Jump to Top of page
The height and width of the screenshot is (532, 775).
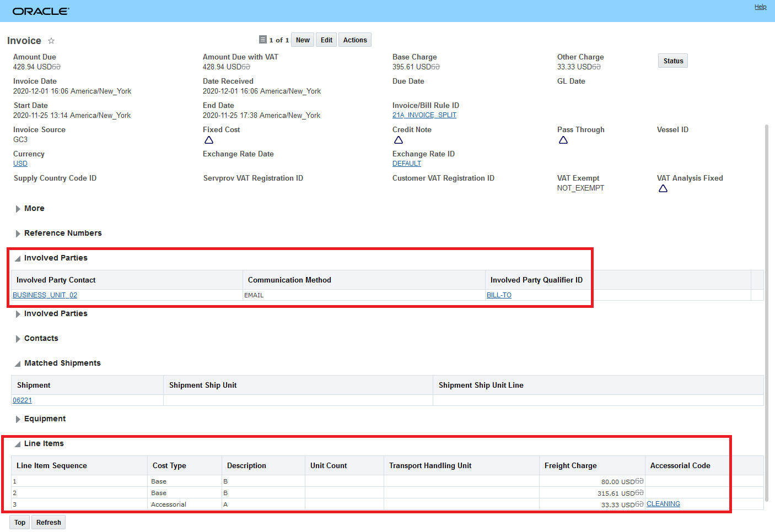[x=20, y=522]
